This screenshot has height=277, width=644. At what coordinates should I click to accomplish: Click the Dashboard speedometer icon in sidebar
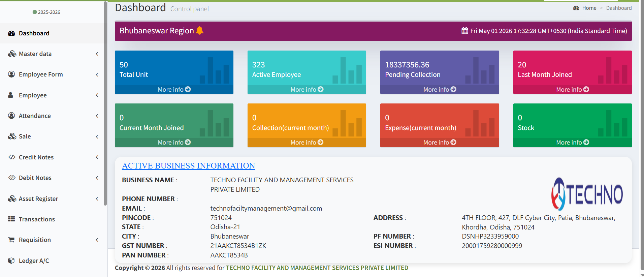pos(11,33)
